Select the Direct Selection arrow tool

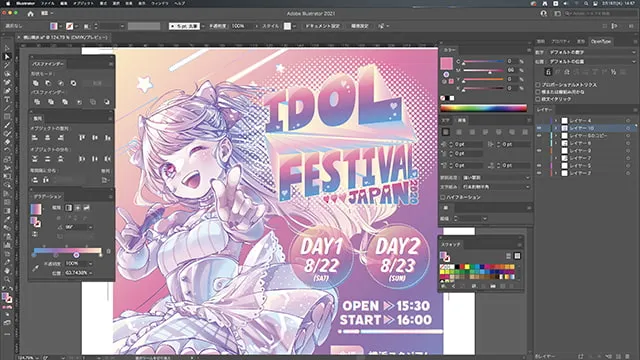(7, 57)
